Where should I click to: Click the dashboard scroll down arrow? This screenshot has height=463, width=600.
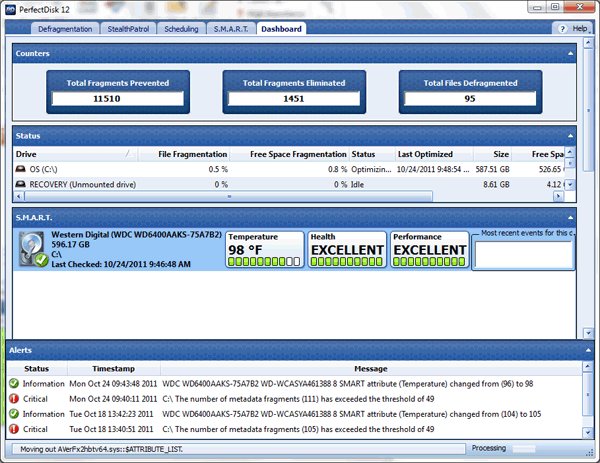pos(588,333)
